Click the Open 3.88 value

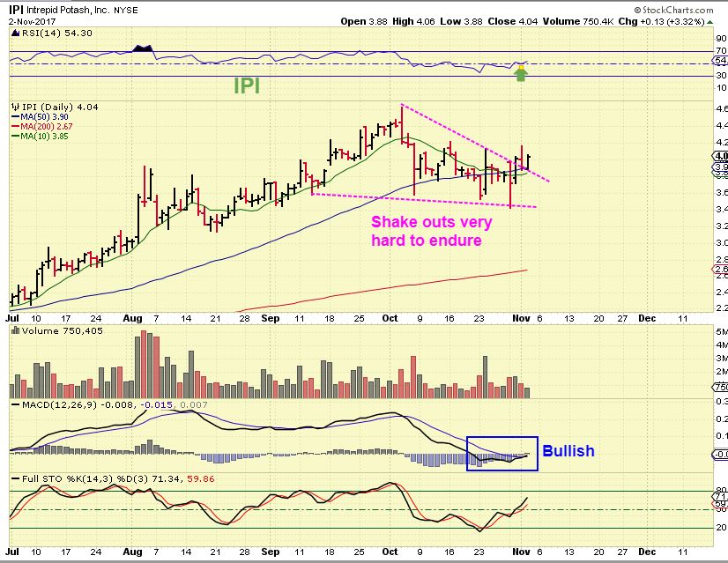coord(363,21)
